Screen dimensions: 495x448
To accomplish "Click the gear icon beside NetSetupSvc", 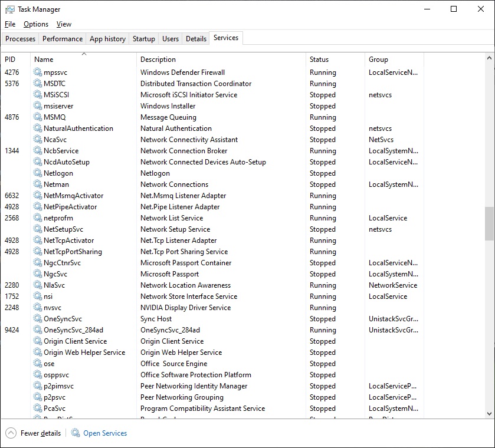I will click(38, 229).
